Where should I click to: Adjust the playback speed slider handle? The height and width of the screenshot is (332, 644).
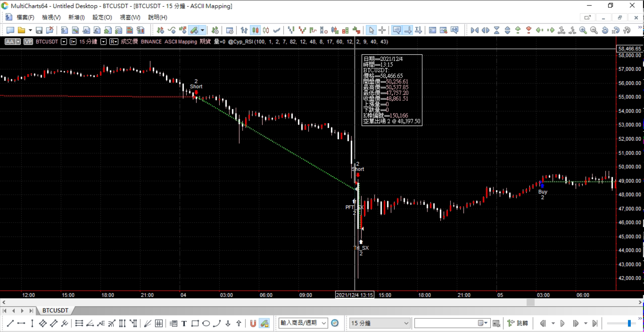pos(629,323)
